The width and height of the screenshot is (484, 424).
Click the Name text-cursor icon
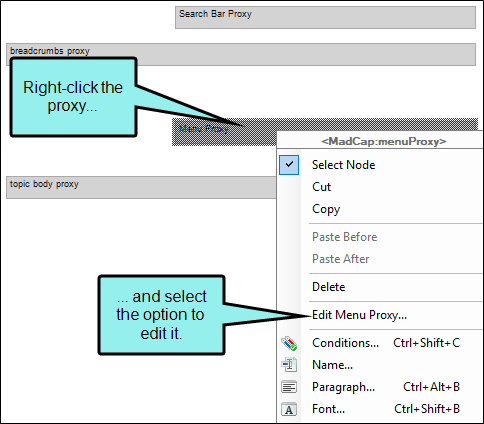point(289,365)
